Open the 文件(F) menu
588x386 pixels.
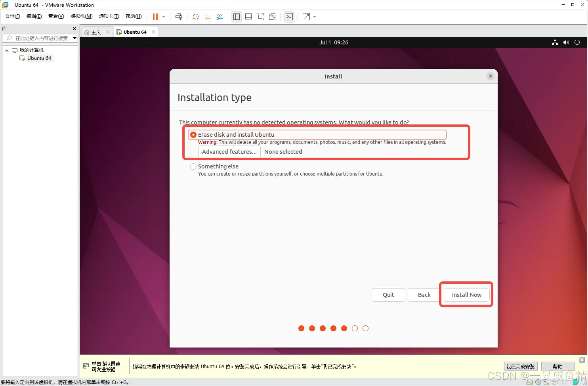tap(13, 16)
